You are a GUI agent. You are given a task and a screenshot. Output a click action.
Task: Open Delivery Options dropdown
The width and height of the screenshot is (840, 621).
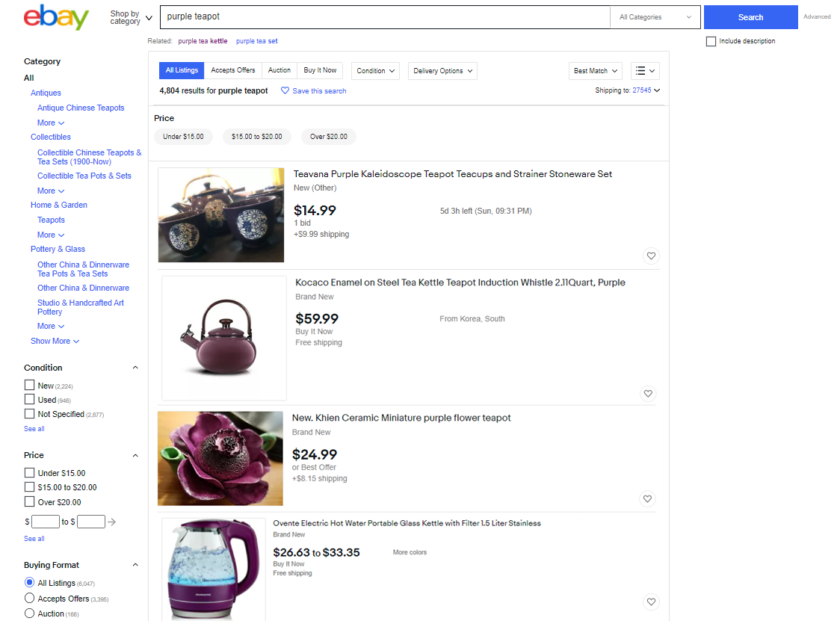(x=442, y=71)
